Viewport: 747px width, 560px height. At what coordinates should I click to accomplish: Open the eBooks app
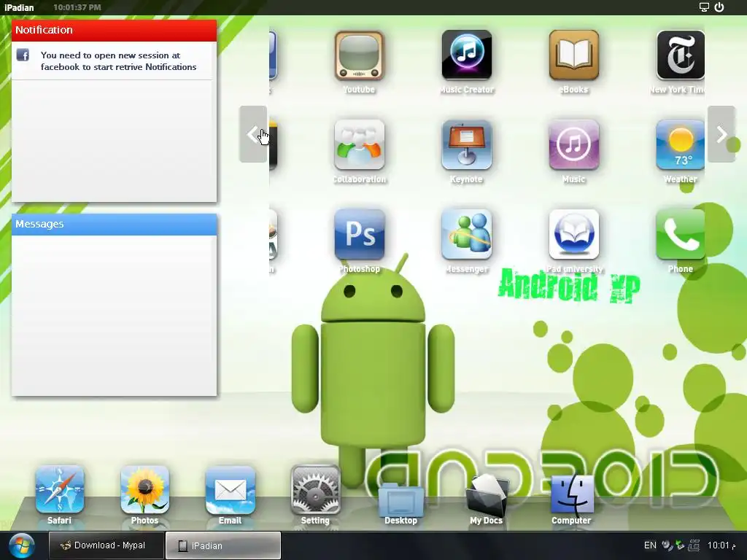(573, 55)
